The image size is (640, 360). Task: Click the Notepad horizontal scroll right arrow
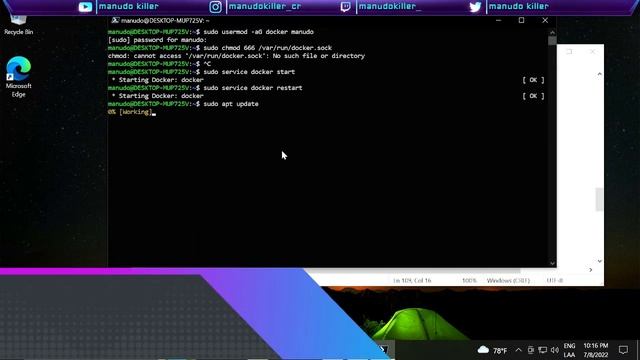pos(591,270)
